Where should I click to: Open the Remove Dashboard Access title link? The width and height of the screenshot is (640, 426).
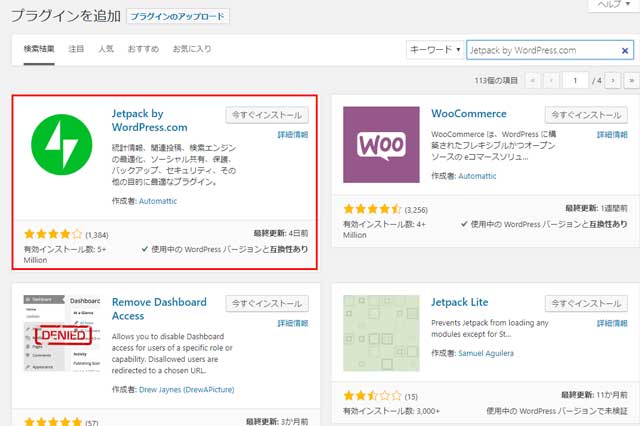tap(159, 309)
